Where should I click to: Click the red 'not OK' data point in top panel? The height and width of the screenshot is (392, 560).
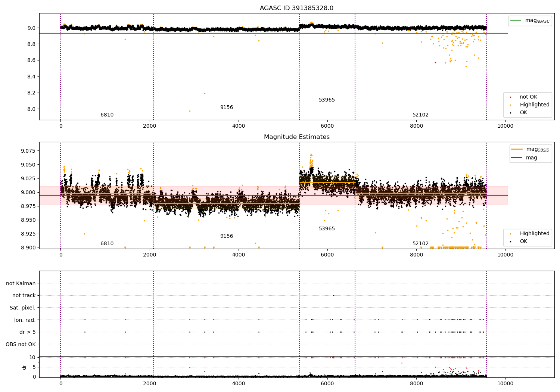435,62
